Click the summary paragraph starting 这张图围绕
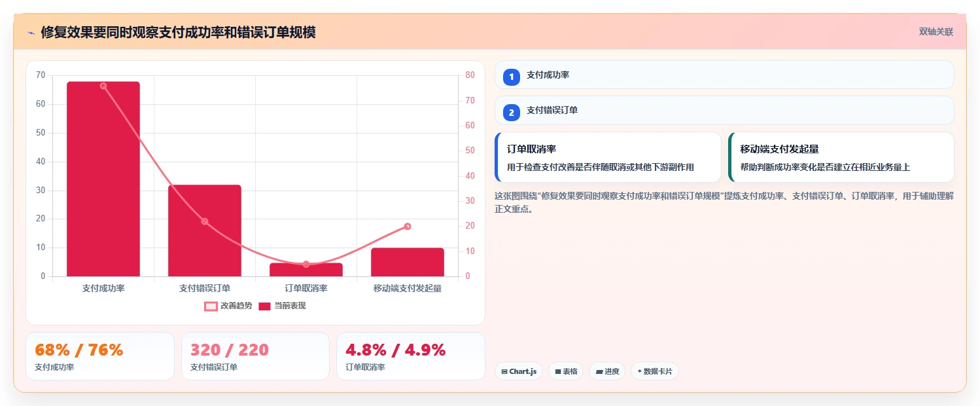980x406 pixels. coord(724,202)
